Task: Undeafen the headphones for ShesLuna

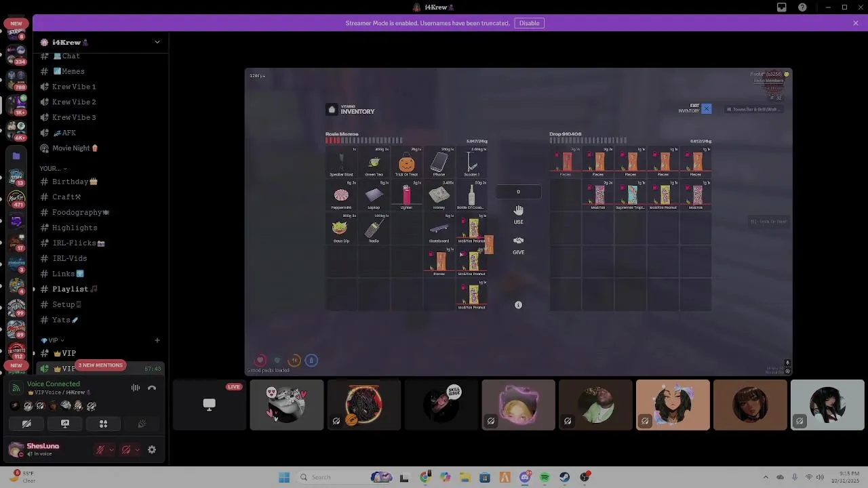Action: click(126, 449)
